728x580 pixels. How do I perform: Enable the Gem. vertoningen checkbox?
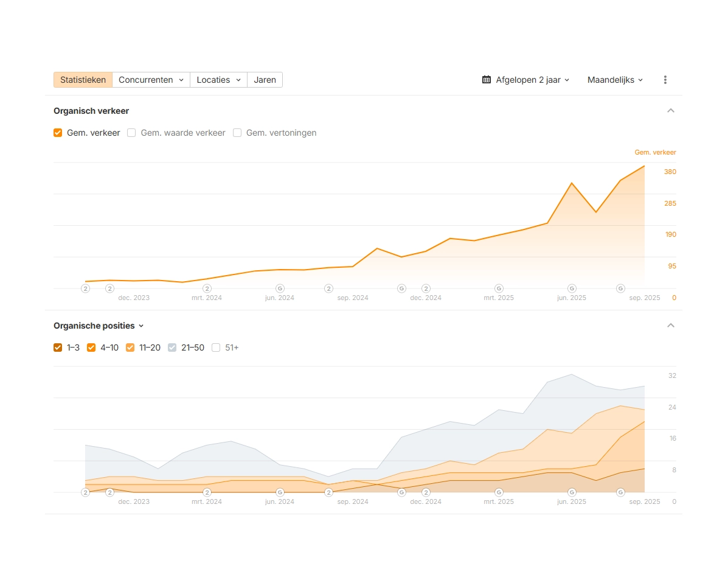237,133
